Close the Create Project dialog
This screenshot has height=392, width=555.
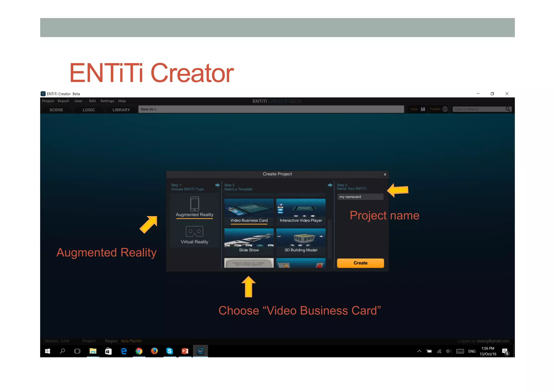pos(385,174)
